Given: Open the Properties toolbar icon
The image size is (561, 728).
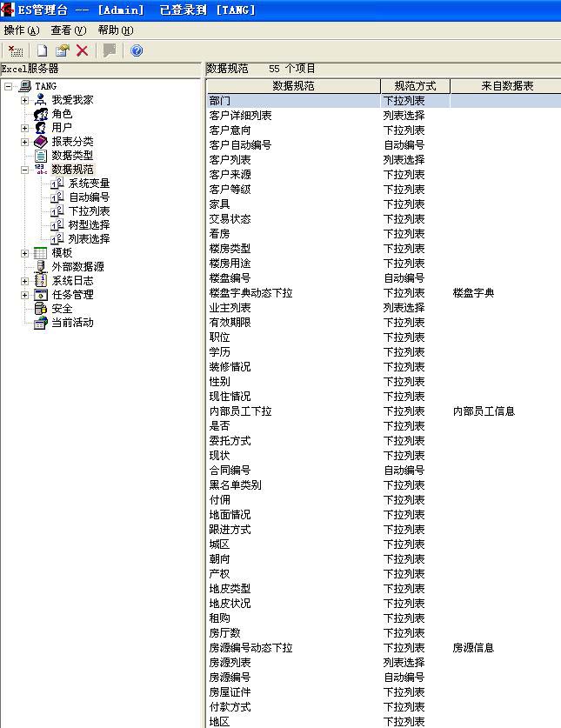Looking at the screenshot, I should click(62, 50).
